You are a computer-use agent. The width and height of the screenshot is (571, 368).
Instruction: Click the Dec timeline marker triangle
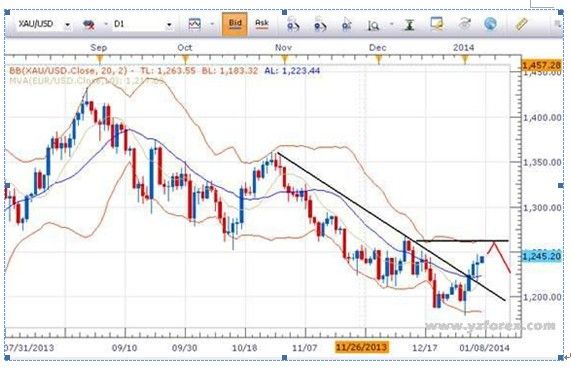(x=378, y=59)
